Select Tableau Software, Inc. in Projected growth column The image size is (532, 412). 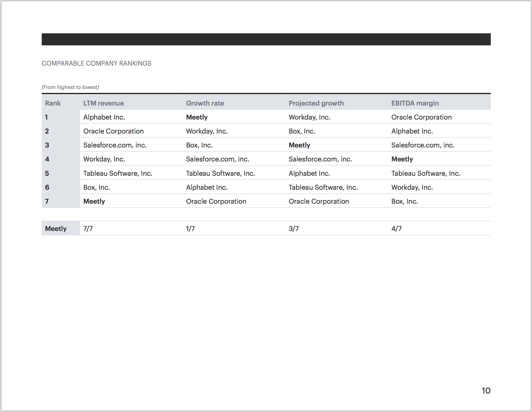coord(323,187)
